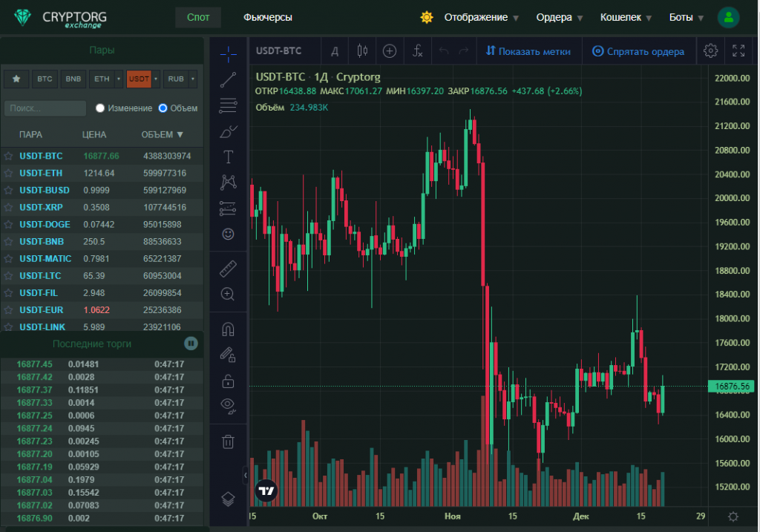Click the Поиск pair search field
760x532 pixels.
pos(45,108)
